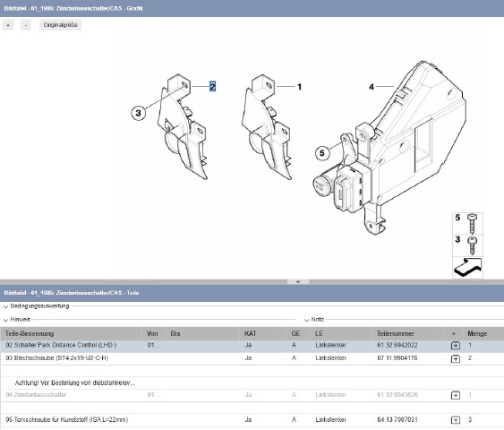Sort by LE column header
The height and width of the screenshot is (430, 504).
coord(341,333)
